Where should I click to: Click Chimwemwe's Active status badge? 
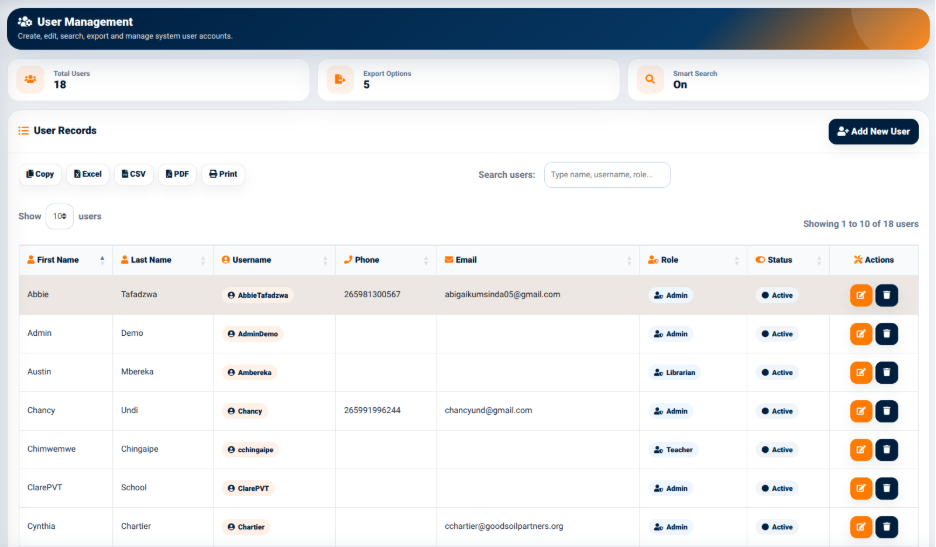coord(777,450)
